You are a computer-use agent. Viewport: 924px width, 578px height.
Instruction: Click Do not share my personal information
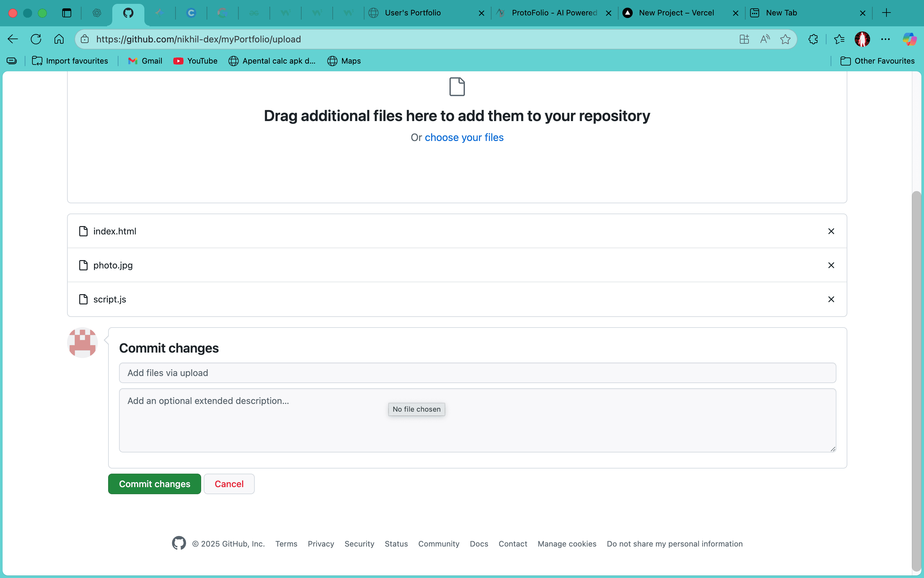click(x=675, y=544)
